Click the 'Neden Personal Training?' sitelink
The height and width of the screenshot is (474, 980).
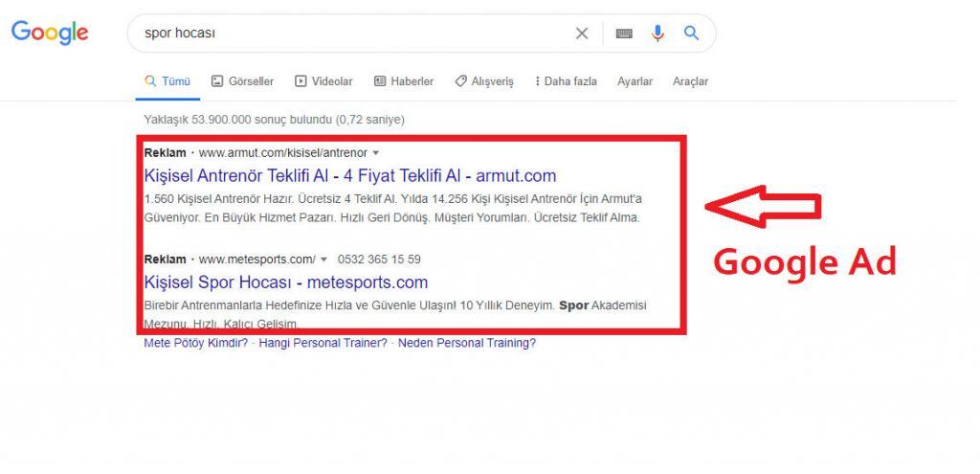tap(467, 343)
